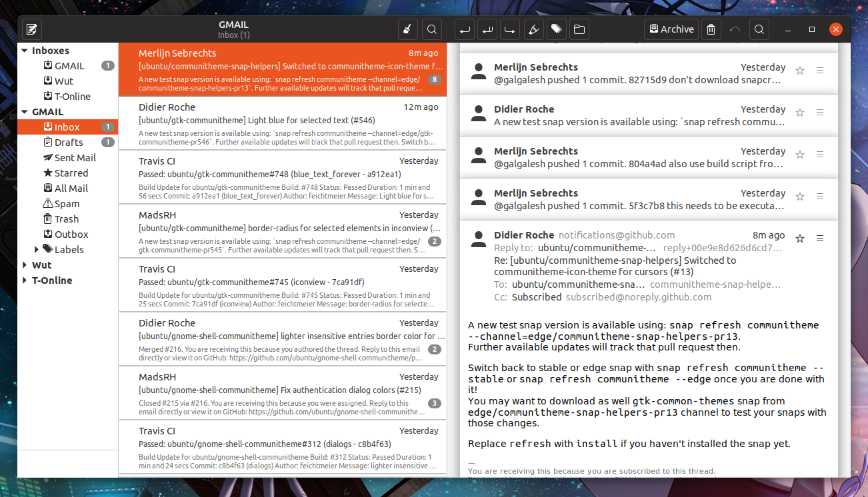This screenshot has height=497, width=868.
Task: Select Didier Roche's Light blue conversation
Action: [282, 124]
